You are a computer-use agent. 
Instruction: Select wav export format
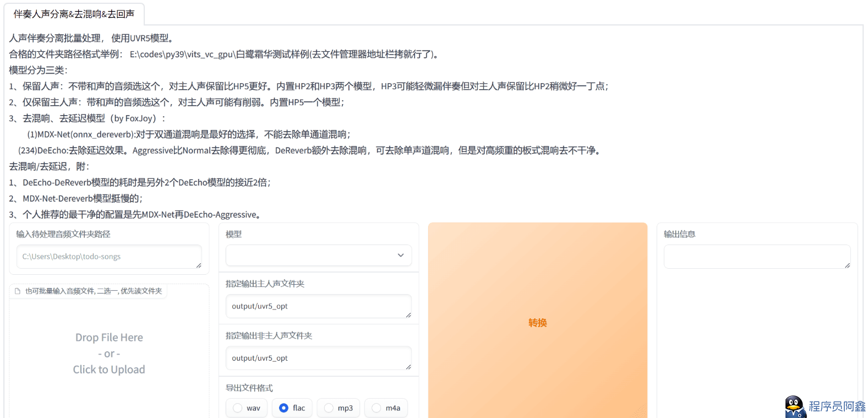[247, 408]
